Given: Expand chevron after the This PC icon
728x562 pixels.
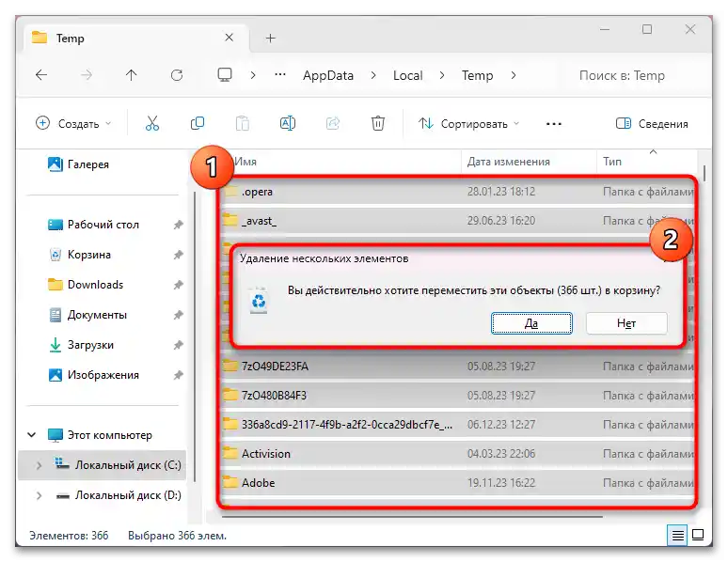Looking at the screenshot, I should click(253, 75).
